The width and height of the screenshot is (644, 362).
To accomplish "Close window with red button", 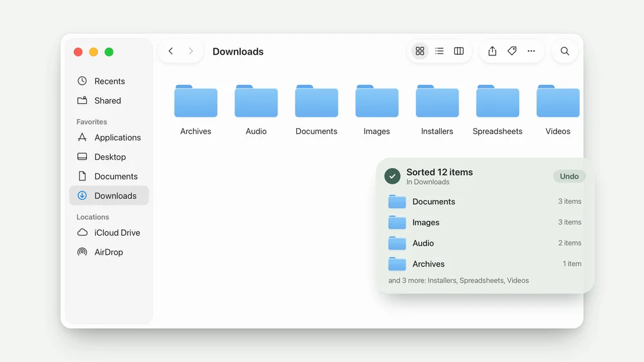I will (78, 52).
